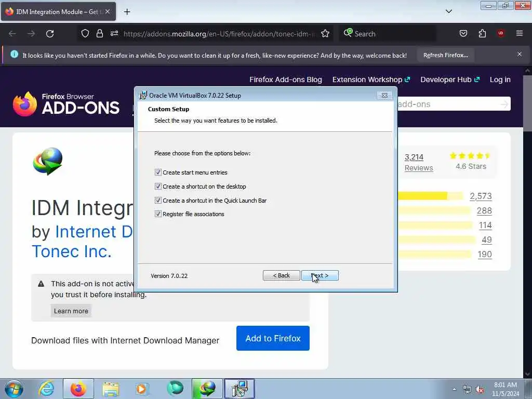Click Log in on add-ons site

click(x=500, y=79)
